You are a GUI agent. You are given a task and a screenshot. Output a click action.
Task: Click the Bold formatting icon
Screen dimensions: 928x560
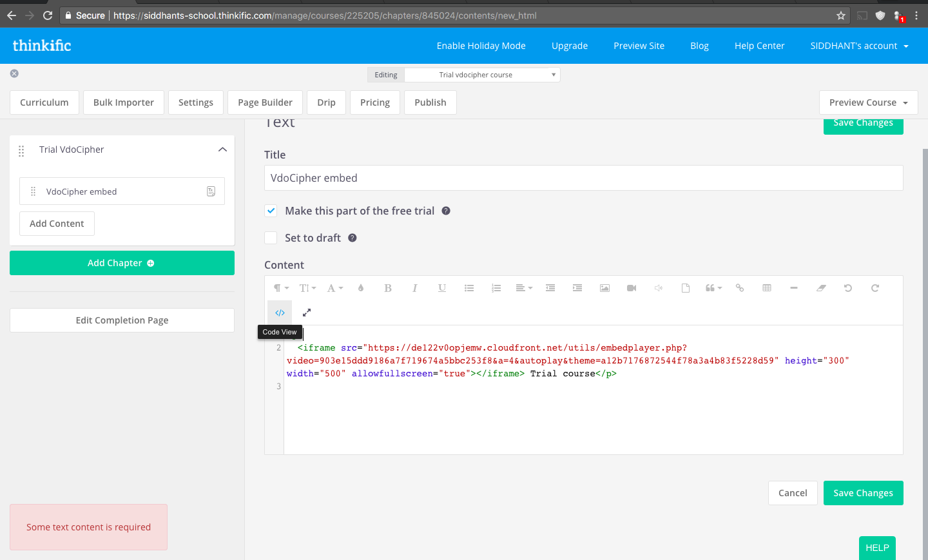pos(388,288)
